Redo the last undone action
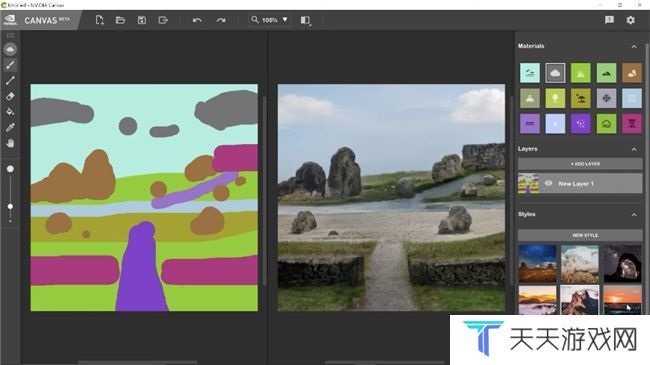This screenshot has width=650, height=365. coord(221,20)
